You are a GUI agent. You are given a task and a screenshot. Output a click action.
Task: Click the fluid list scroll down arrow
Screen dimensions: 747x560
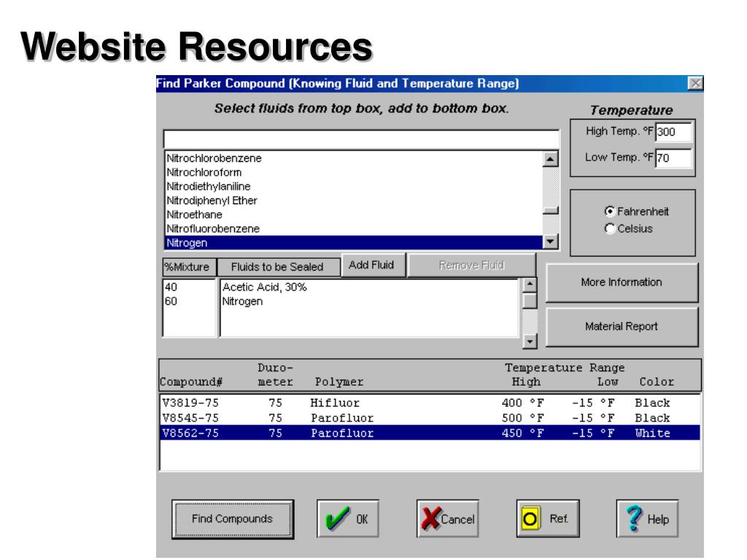(550, 241)
